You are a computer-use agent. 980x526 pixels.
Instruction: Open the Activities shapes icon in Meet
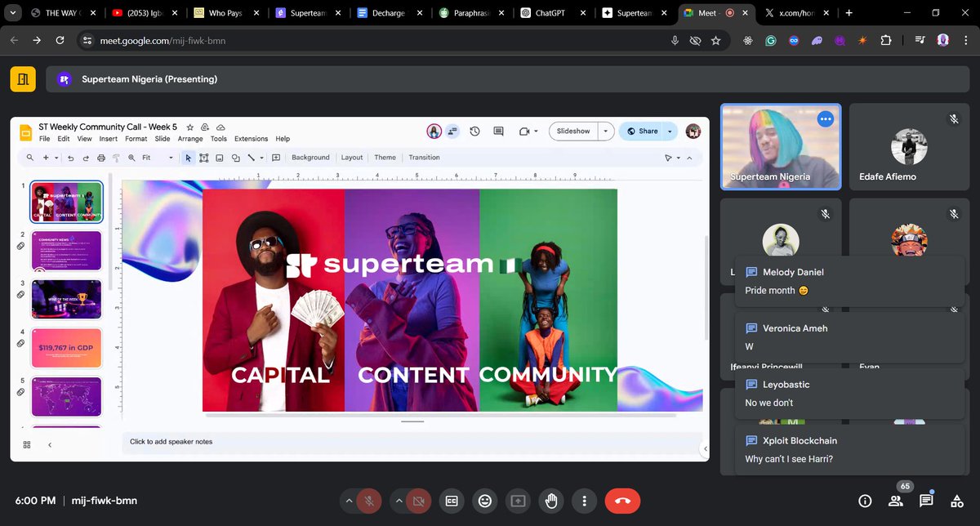[x=956, y=501]
